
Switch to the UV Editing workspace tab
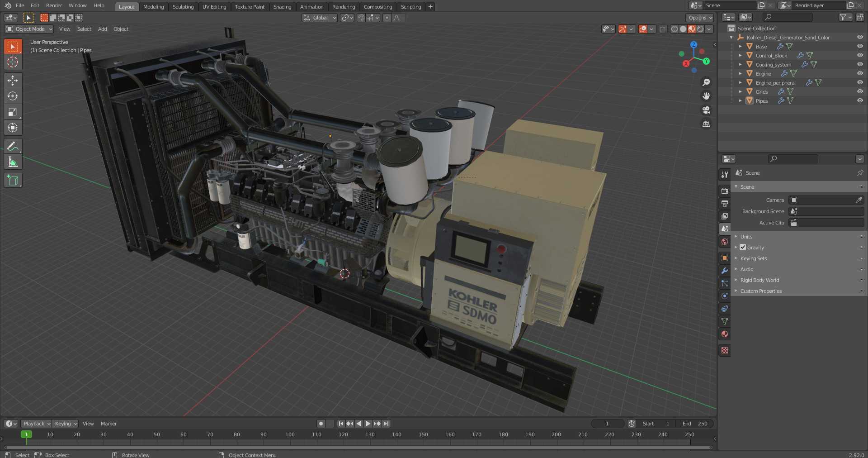point(214,7)
